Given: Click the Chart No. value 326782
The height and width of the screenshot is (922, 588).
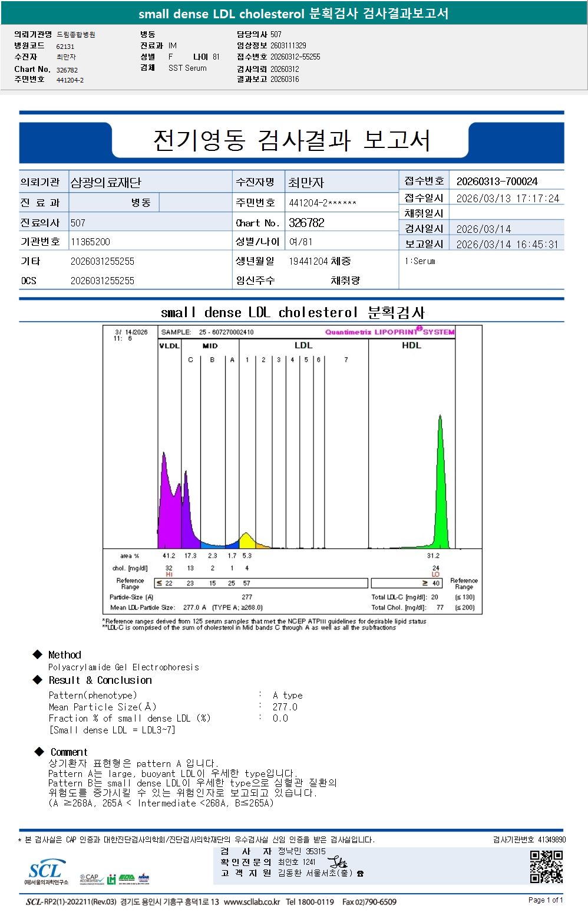Looking at the screenshot, I should coord(306,223).
